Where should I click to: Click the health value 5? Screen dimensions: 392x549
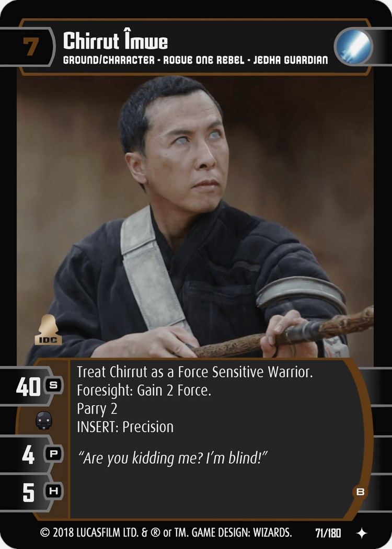tap(28, 493)
